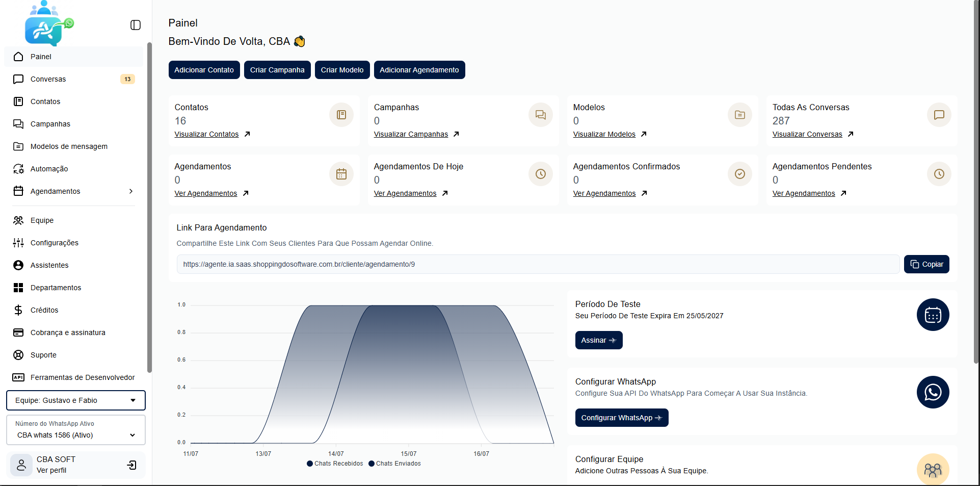
Task: Click the Criar Campanha button
Action: 277,70
